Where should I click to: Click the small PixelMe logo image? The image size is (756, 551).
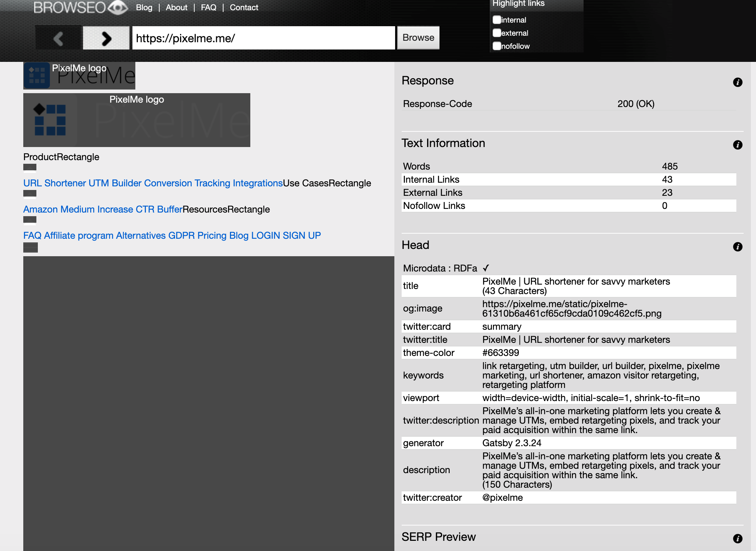coord(79,76)
